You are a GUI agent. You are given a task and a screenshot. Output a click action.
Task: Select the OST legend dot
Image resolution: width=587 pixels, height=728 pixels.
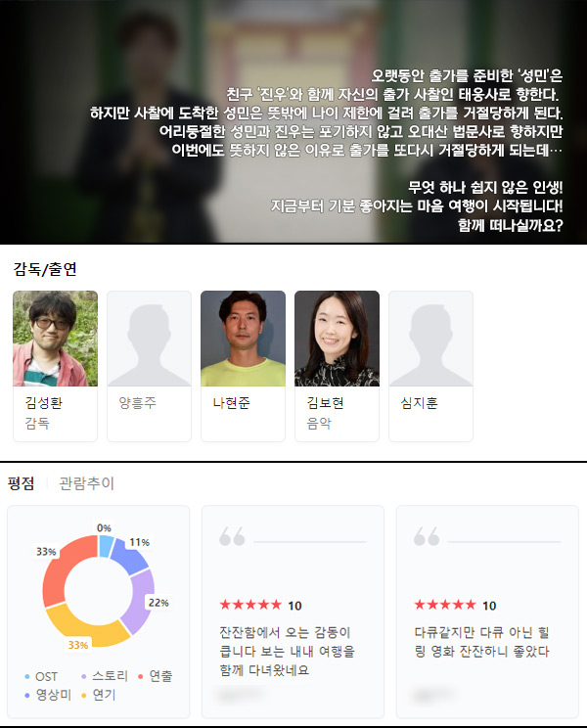pyautogui.click(x=27, y=676)
